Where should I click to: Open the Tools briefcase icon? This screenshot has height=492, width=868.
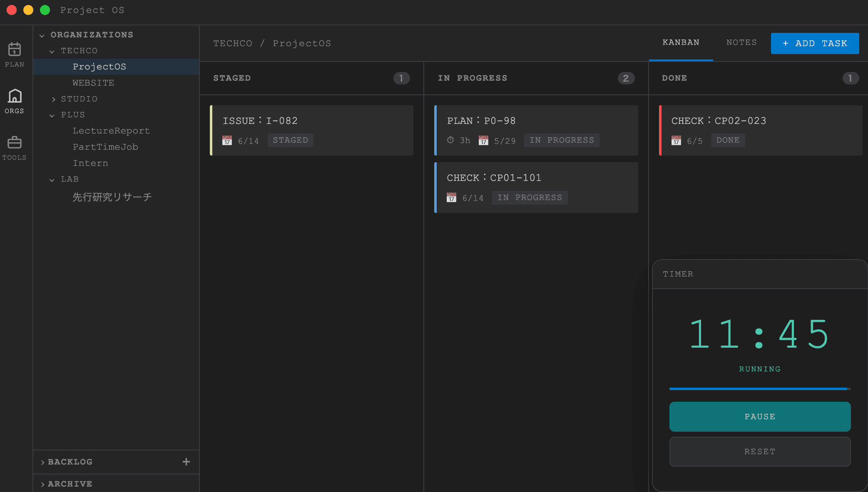pos(15,143)
